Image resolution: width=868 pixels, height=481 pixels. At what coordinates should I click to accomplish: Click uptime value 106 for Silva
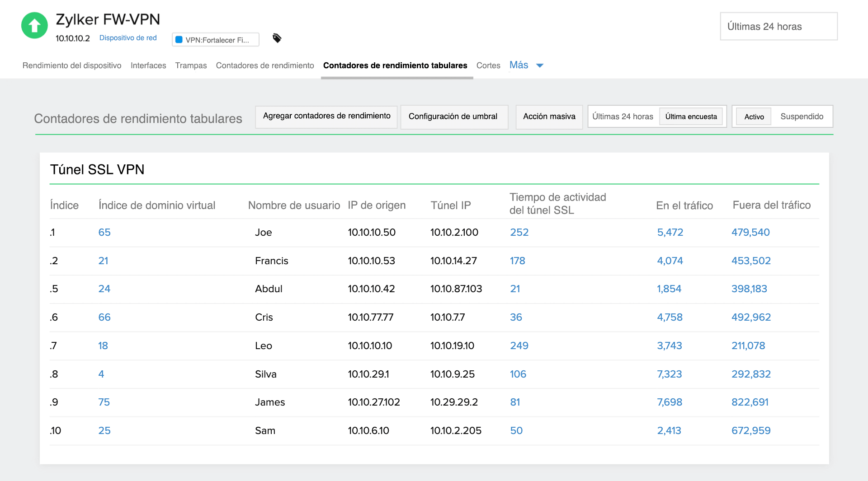pos(518,374)
